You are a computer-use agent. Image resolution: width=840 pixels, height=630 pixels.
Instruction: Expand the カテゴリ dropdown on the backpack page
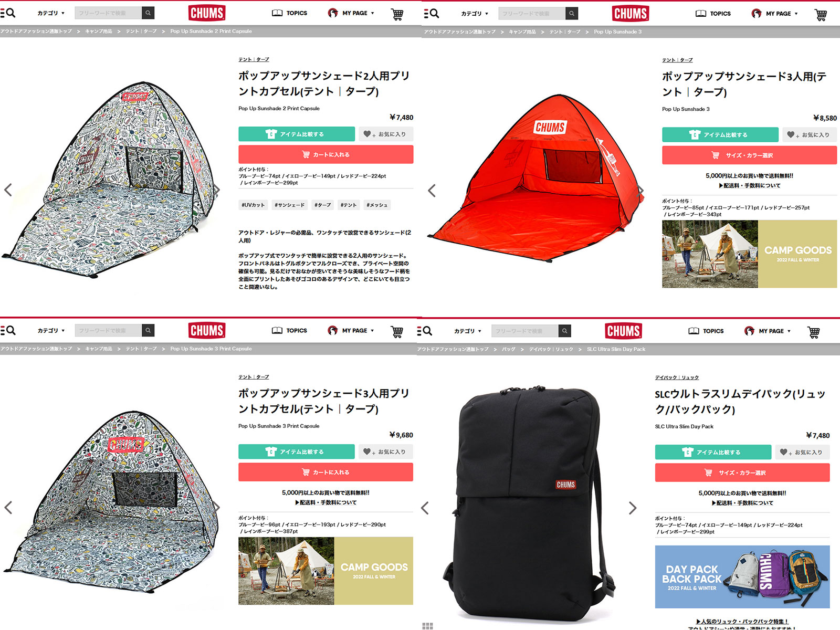coord(468,331)
